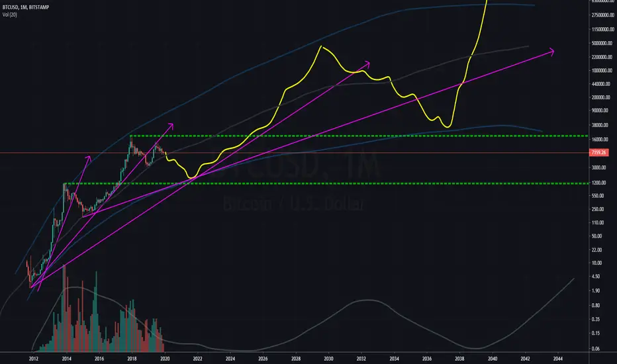This screenshot has height=364, width=617.
Task: Click the 2032 time axis label
Action: (x=361, y=359)
